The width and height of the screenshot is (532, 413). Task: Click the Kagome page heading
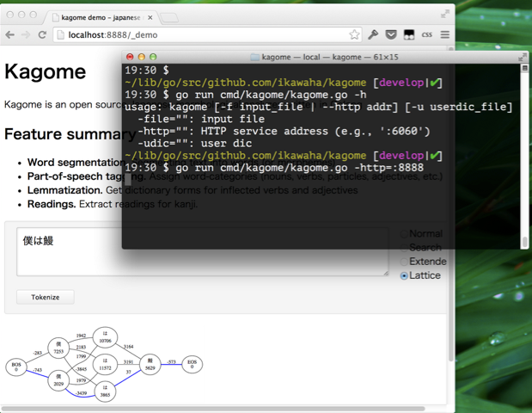click(x=46, y=72)
